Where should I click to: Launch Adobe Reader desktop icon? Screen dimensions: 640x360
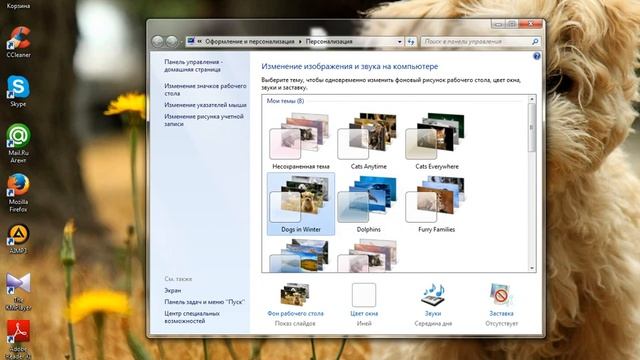tap(18, 339)
